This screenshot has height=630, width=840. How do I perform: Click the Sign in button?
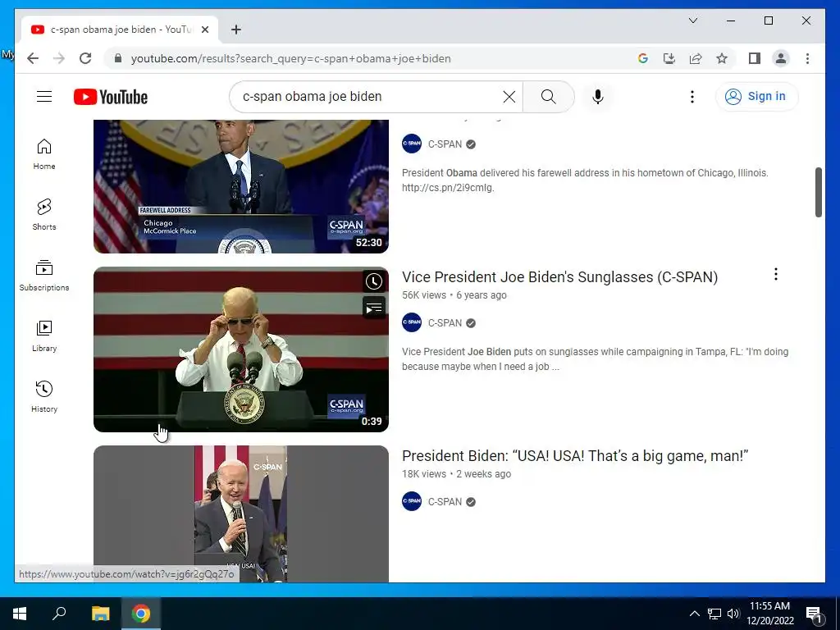click(756, 97)
